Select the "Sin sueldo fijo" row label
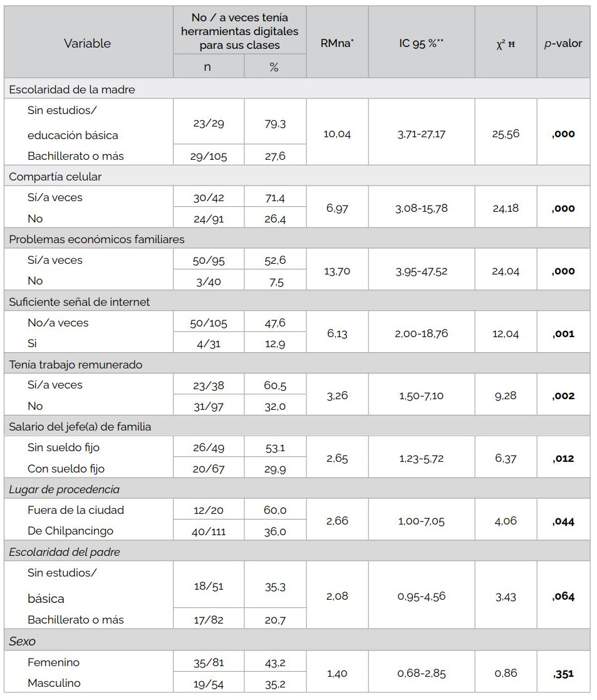 point(63,447)
